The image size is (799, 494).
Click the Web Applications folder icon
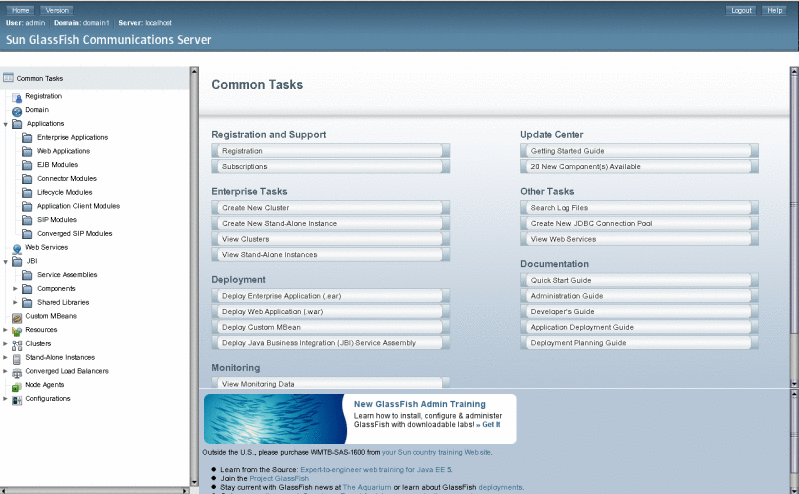tap(27, 151)
